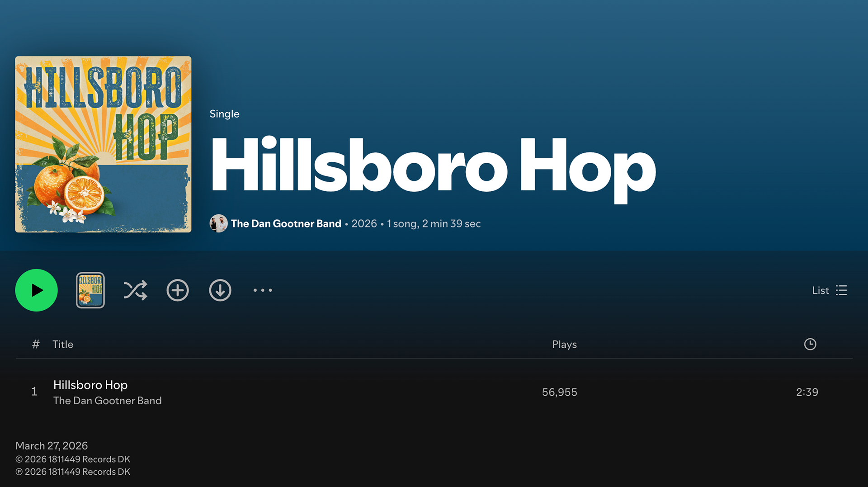Click the © 2026 1811449 Records DK line
Viewport: 868px width, 487px height.
tap(73, 459)
